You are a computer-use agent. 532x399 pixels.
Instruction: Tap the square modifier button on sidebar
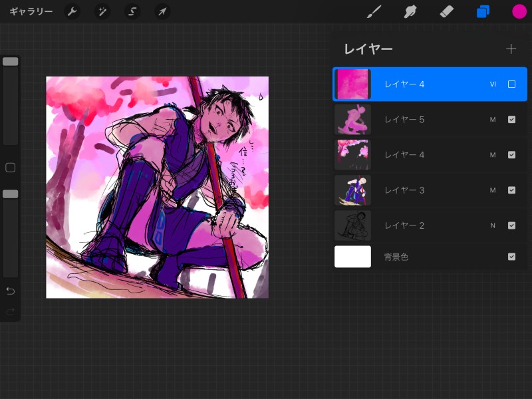[x=10, y=168]
